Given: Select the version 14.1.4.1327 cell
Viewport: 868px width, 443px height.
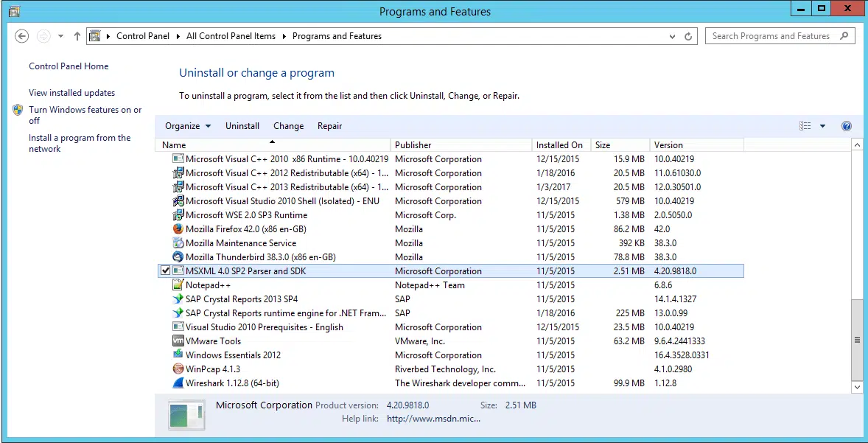Looking at the screenshot, I should (x=676, y=299).
